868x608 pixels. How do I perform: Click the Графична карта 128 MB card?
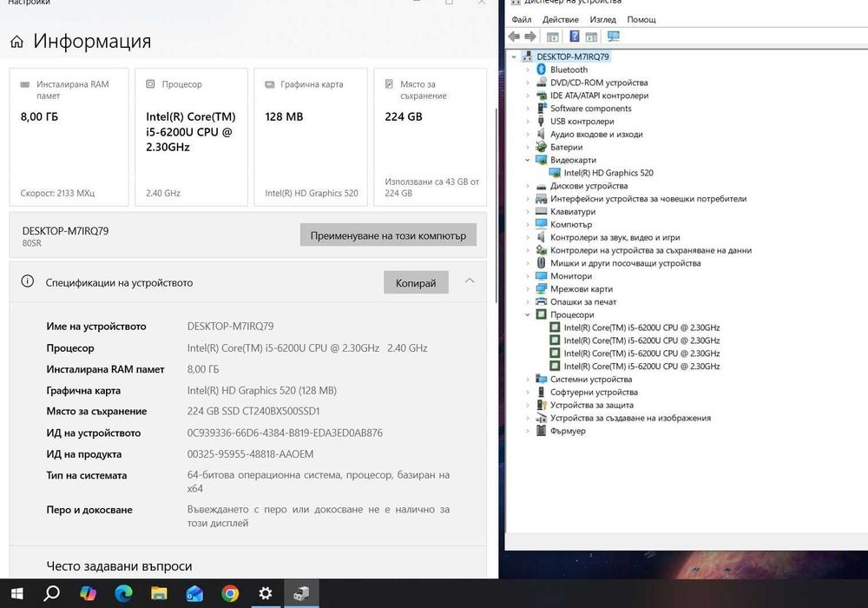tap(311, 137)
